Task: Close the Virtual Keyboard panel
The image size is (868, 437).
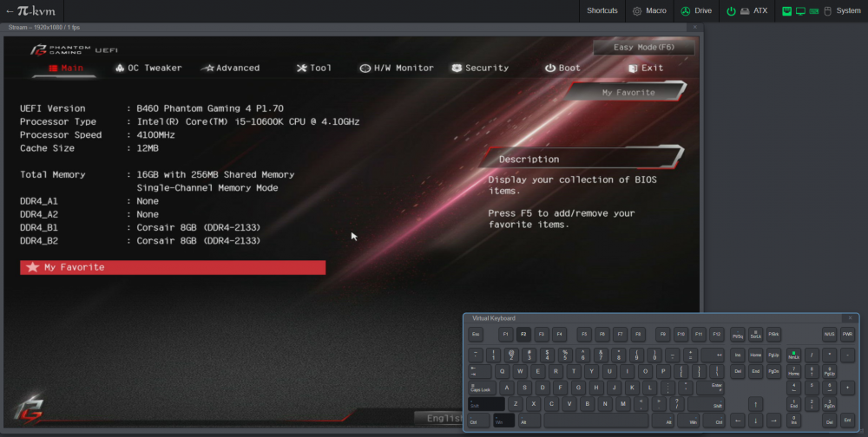Action: pos(851,318)
